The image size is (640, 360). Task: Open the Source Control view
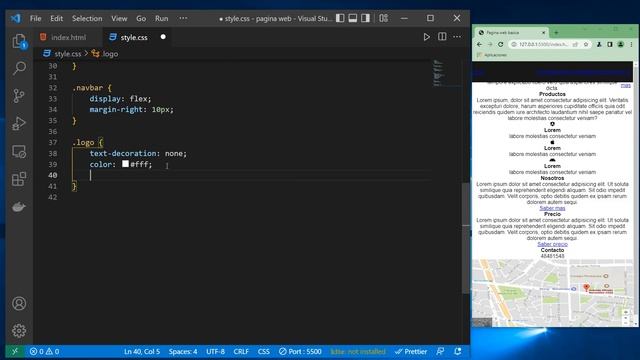pyautogui.click(x=19, y=96)
